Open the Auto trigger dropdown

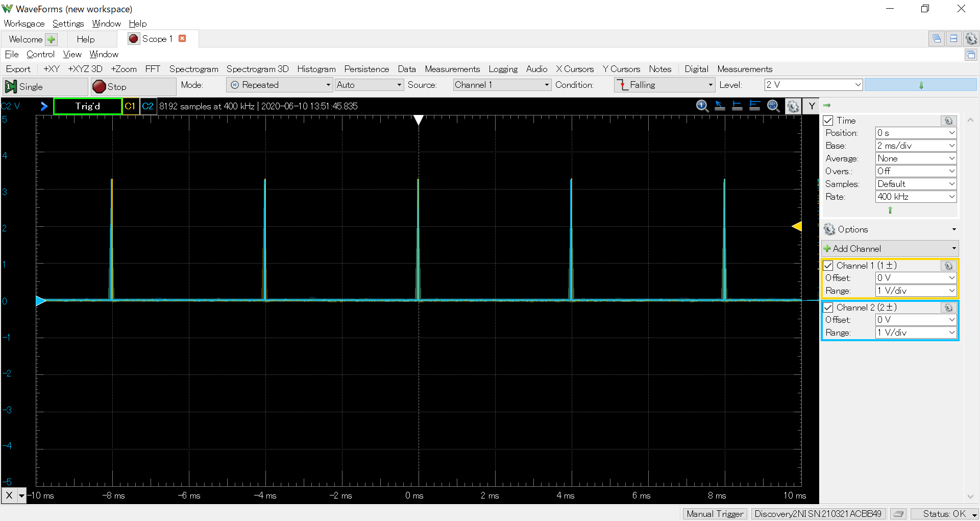coord(369,85)
